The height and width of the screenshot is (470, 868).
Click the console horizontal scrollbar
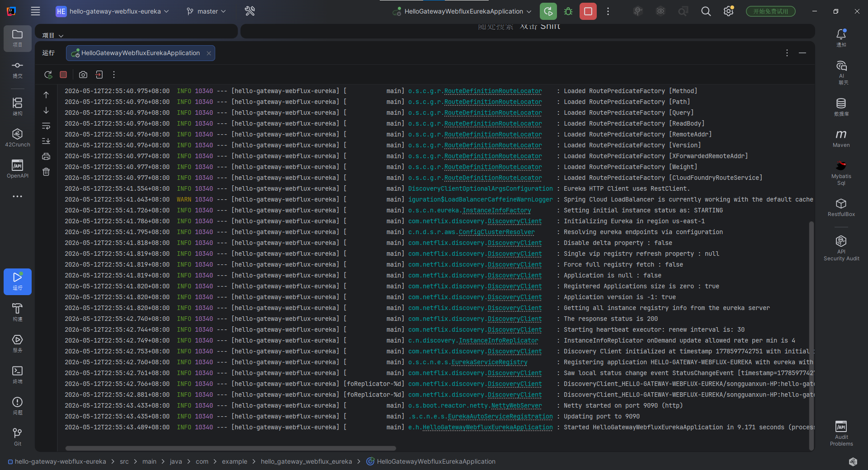click(231, 448)
